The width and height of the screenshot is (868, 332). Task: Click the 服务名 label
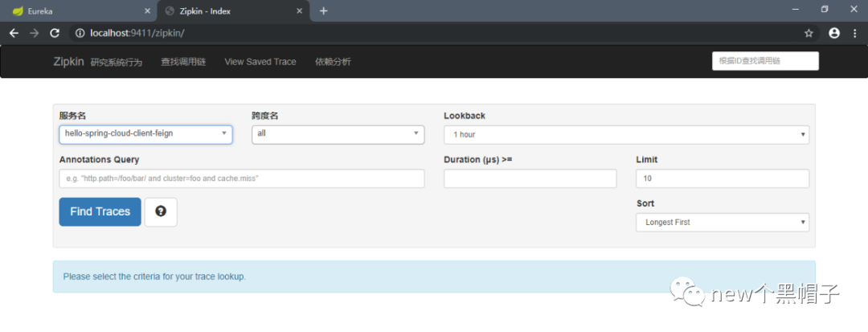72,116
